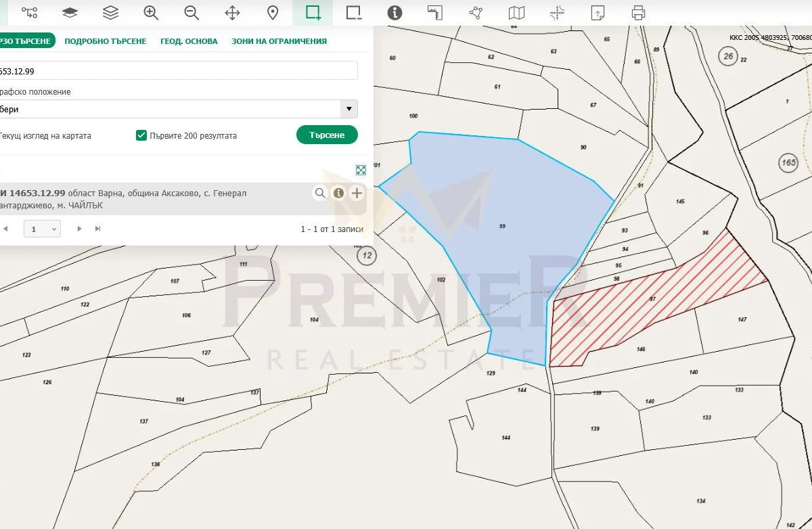
Task: Click the printer icon in toolbar
Action: 638,13
